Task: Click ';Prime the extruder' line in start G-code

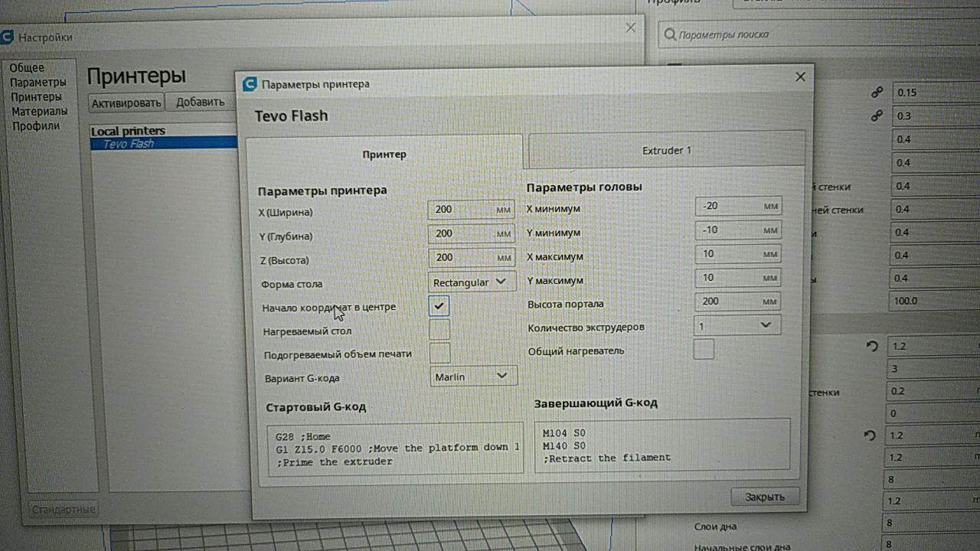Action: (x=334, y=461)
